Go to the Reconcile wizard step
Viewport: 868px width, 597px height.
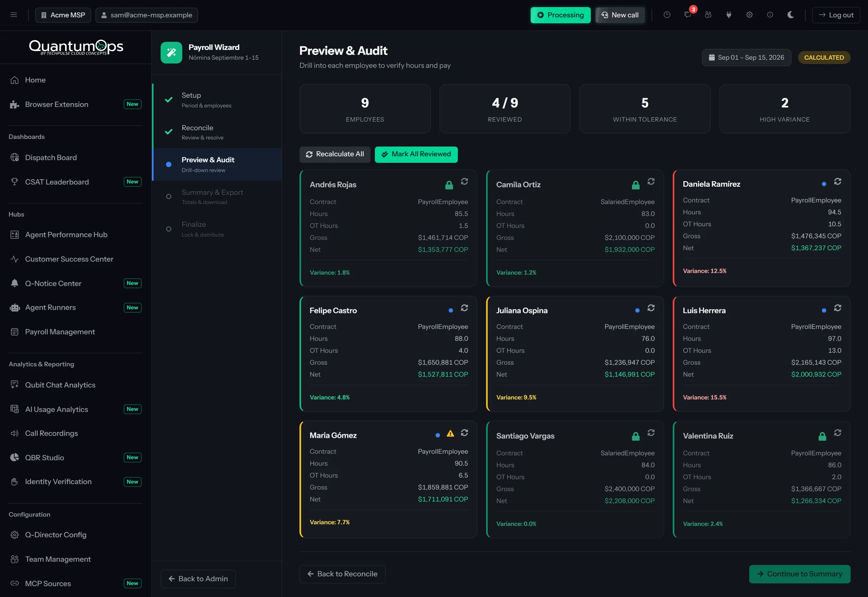coord(217,132)
